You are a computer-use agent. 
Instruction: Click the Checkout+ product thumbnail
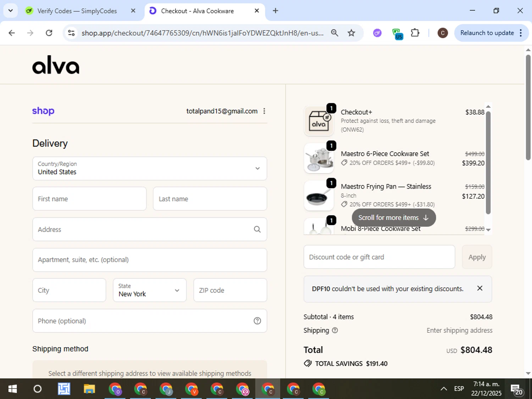click(x=319, y=121)
